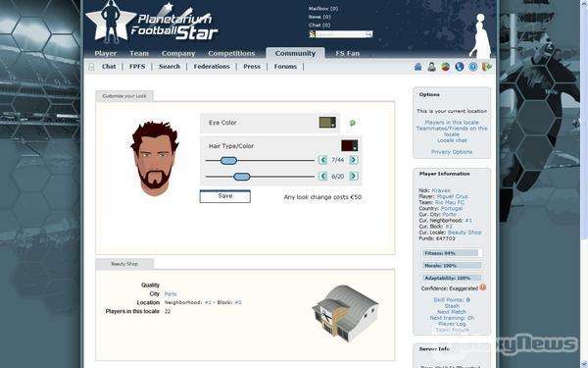Open Porto link in Player Information

click(x=449, y=214)
